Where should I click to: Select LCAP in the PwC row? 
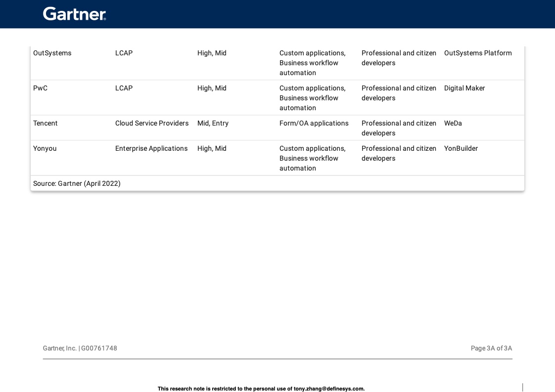coord(124,88)
